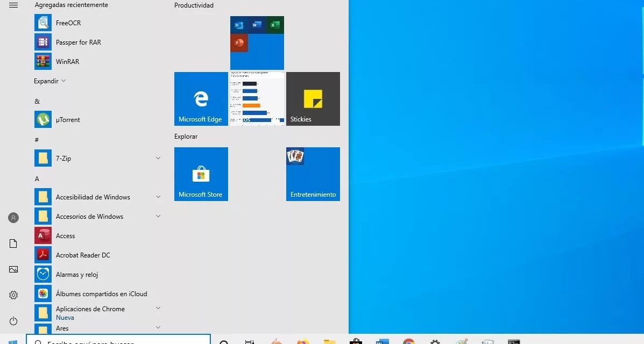Expand the recently added list with Expandir

[x=49, y=81]
